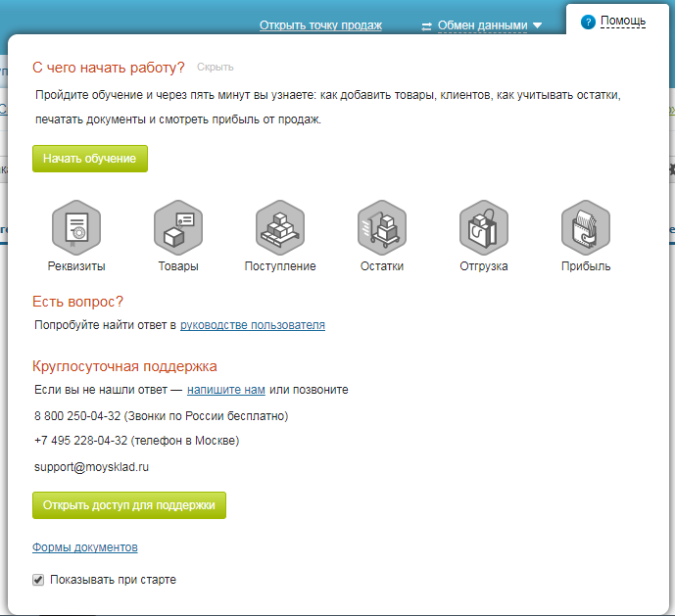Click the Обмен данными arrows icon
The image size is (675, 616).
[426, 25]
